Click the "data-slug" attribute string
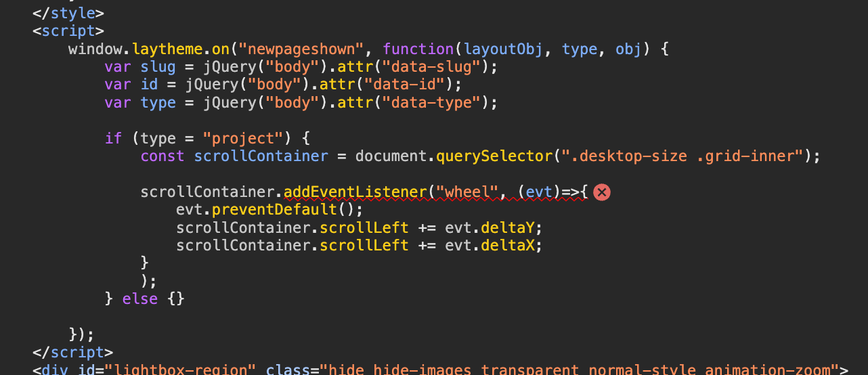 pos(432,67)
